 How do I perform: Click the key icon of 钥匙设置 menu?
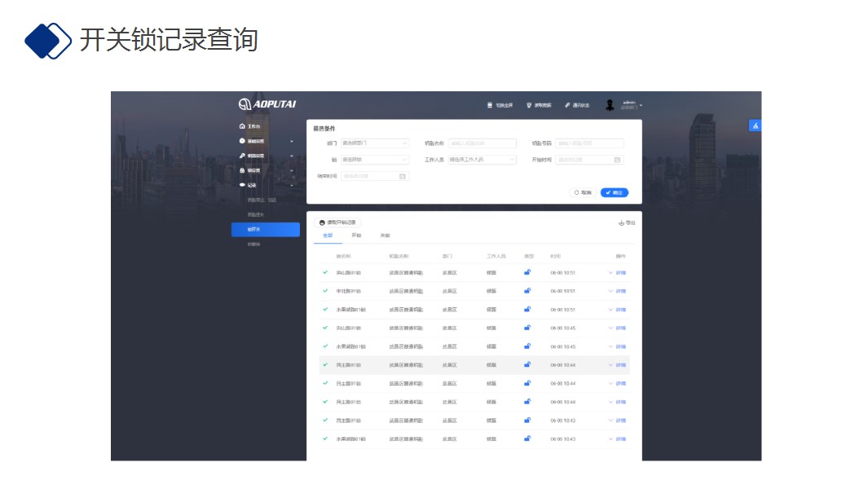click(242, 156)
